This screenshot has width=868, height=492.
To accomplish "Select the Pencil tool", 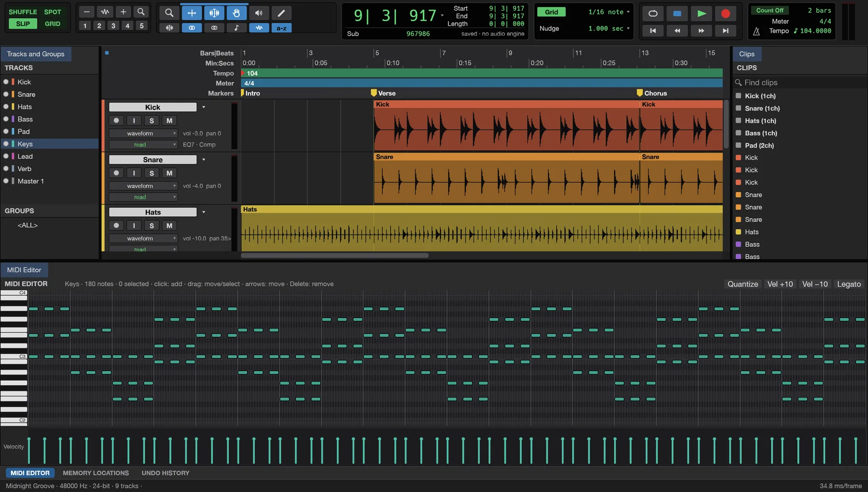I will [281, 13].
